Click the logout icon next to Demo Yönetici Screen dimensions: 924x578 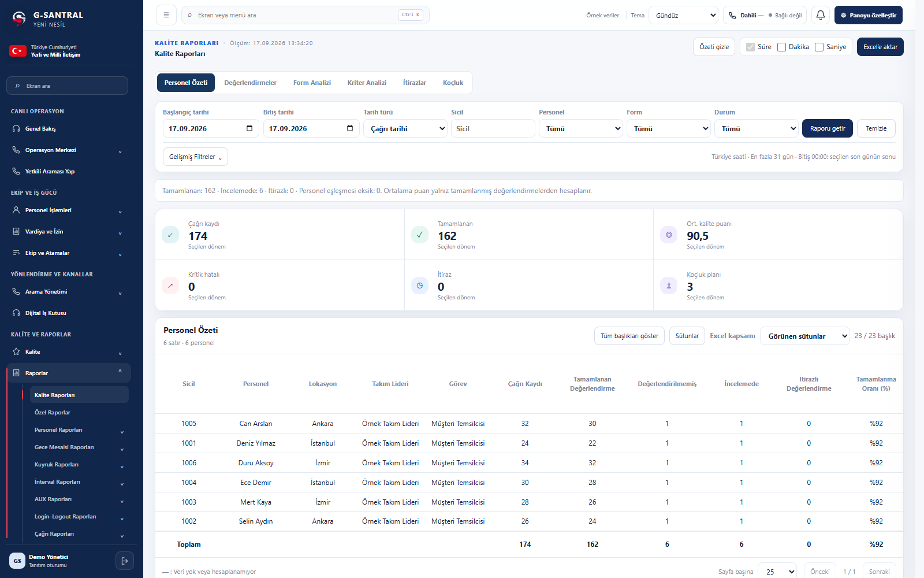(125, 561)
